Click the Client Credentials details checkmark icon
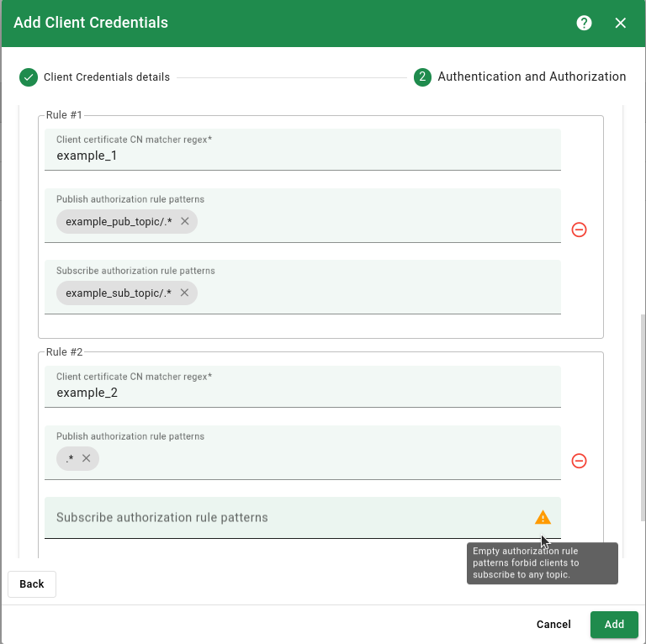 tap(29, 77)
